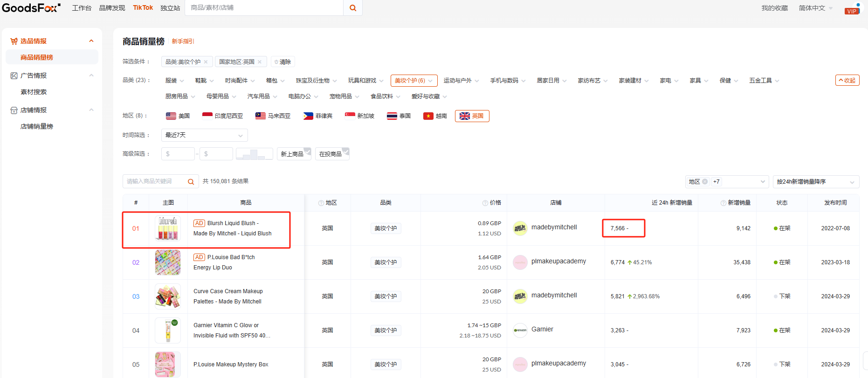
Task: Collapse the 广告情报 sidebar section
Action: (91, 76)
